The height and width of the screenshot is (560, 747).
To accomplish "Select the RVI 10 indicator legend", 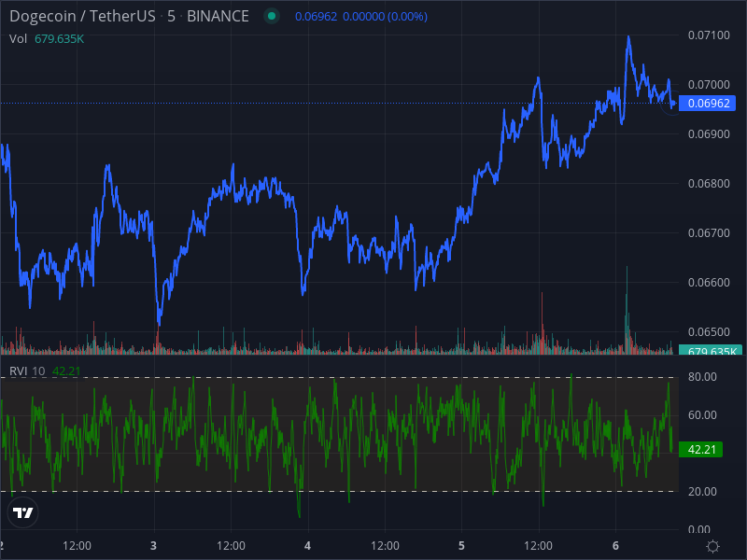I will (x=27, y=371).
